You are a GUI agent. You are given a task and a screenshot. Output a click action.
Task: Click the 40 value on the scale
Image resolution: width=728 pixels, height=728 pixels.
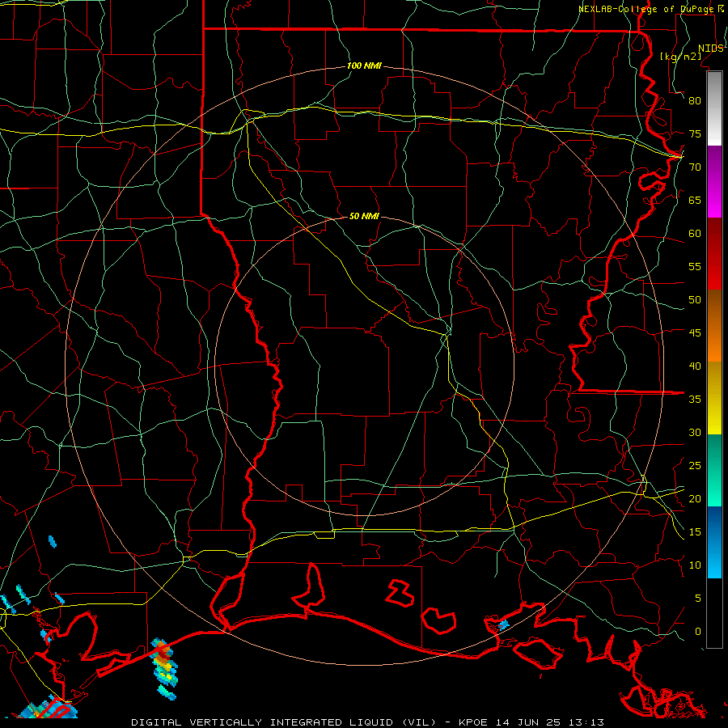[x=695, y=366]
